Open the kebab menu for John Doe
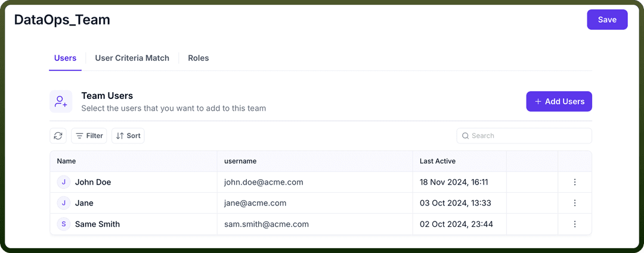The height and width of the screenshot is (253, 644). click(575, 182)
